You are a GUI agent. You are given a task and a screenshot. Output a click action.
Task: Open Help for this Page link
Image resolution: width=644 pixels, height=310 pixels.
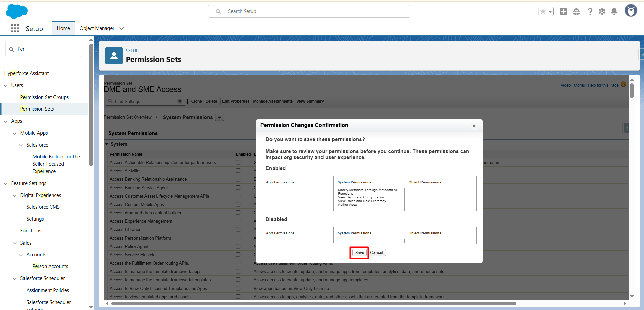coord(603,85)
